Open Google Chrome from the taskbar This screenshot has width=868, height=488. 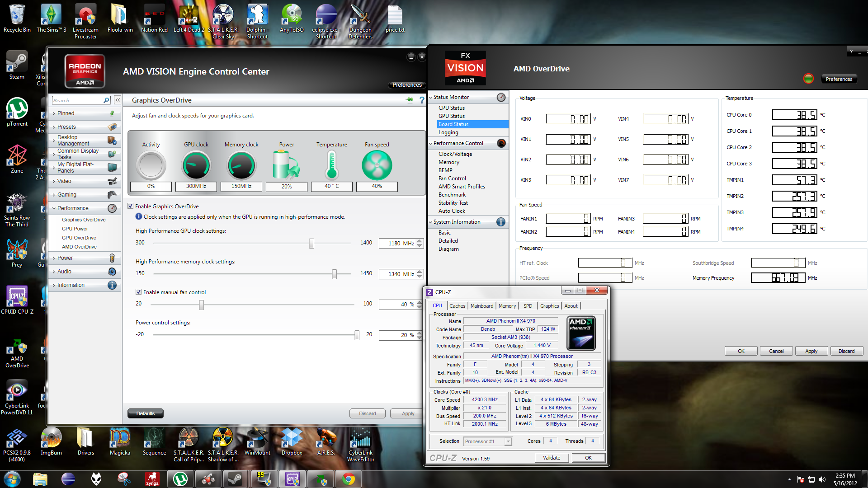point(348,479)
